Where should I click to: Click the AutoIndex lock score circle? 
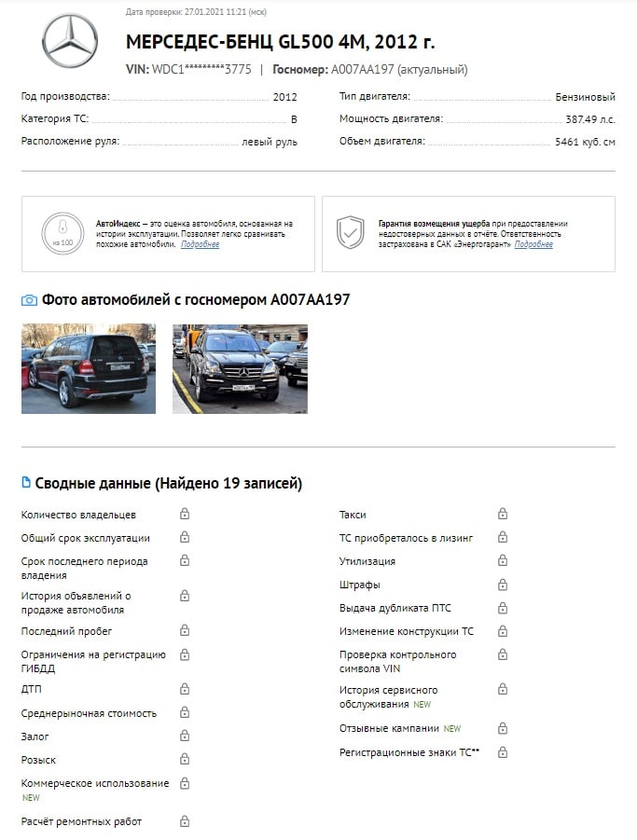[62, 234]
